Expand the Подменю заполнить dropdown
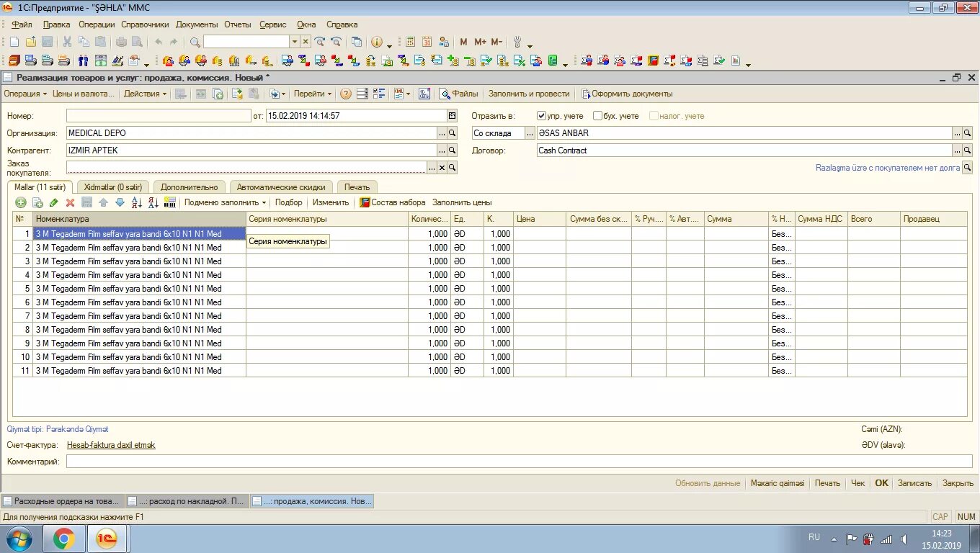The width and height of the screenshot is (980, 553). pos(226,203)
